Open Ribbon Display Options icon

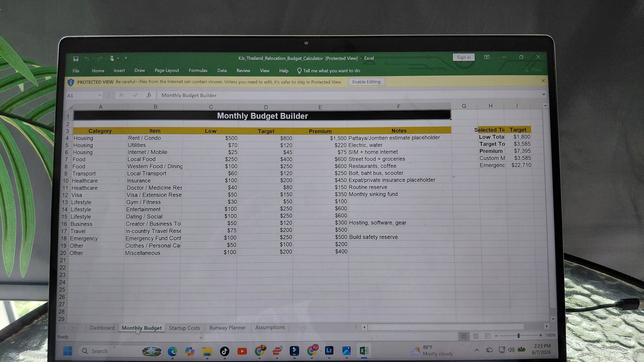pos(487,57)
